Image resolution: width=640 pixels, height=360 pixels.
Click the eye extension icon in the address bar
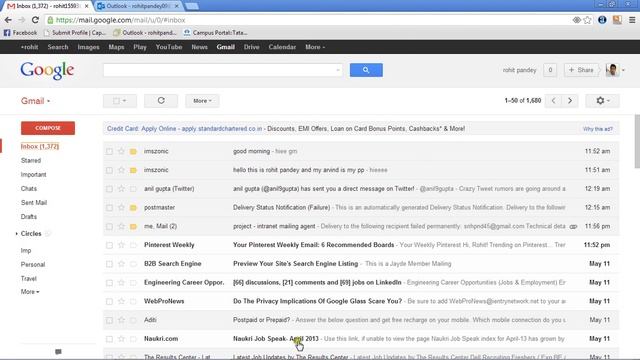pyautogui.click(x=576, y=20)
